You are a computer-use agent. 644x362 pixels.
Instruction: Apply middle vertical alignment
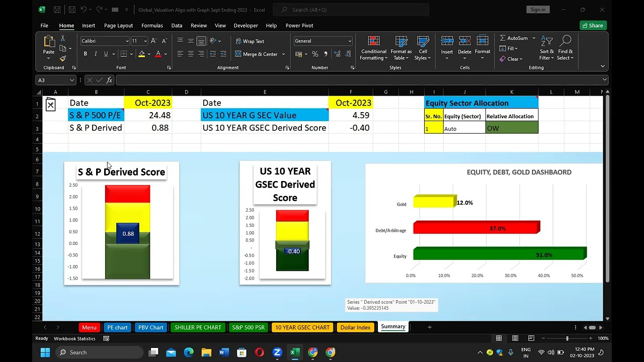click(x=191, y=41)
